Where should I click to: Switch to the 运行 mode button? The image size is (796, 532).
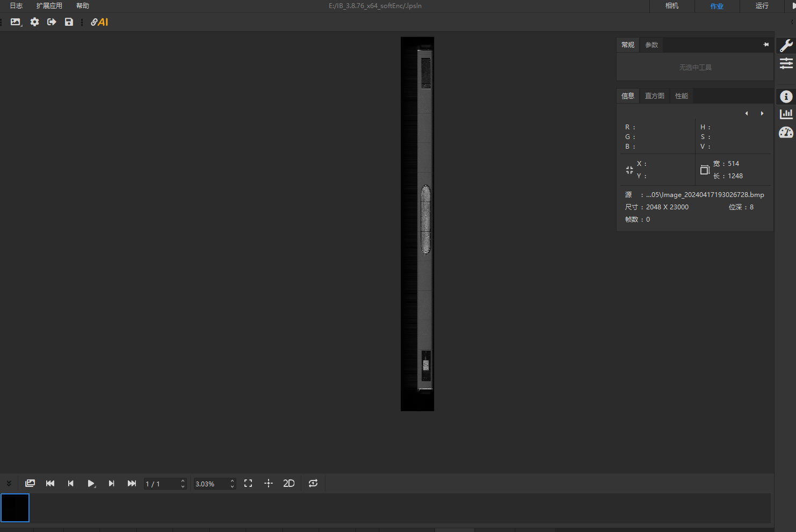pos(762,6)
